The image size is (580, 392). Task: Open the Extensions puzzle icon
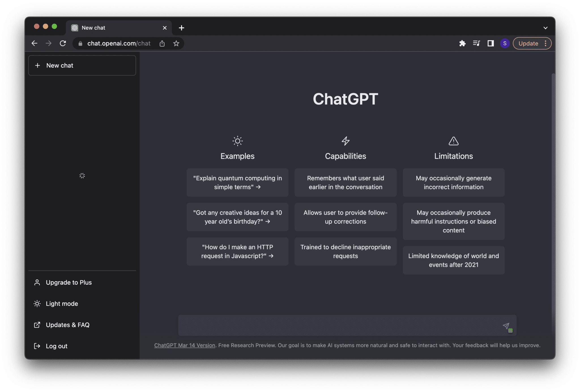click(462, 43)
